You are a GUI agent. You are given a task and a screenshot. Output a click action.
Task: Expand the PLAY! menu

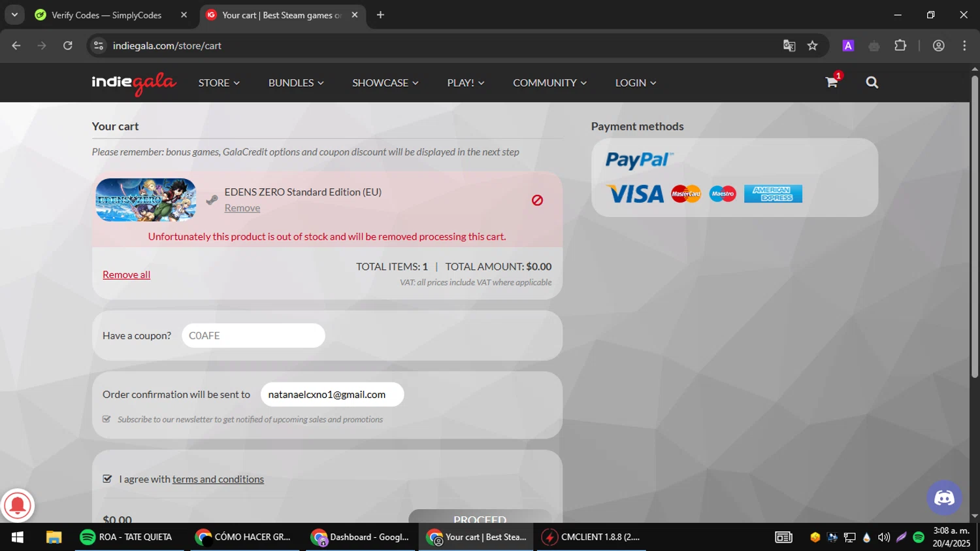(466, 83)
